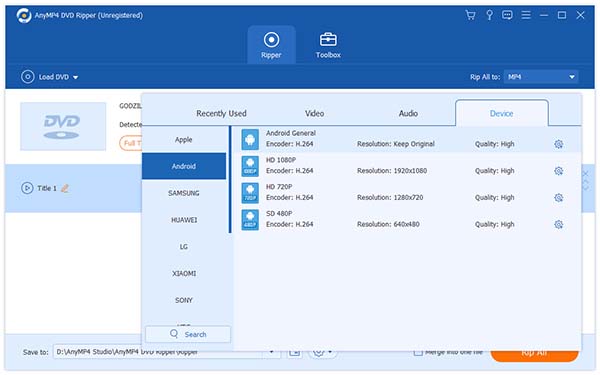Click the Load DVD disc icon
Screen dimensions: 600x375
coord(28,77)
